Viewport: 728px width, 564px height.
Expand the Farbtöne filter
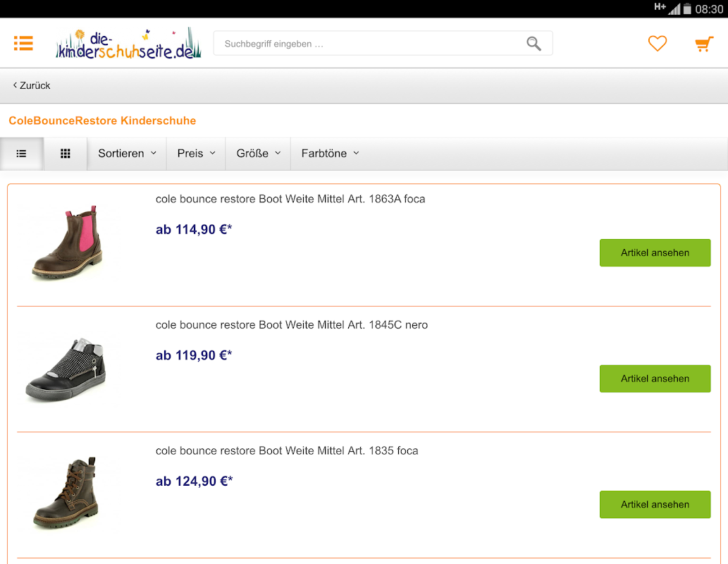pyautogui.click(x=330, y=154)
